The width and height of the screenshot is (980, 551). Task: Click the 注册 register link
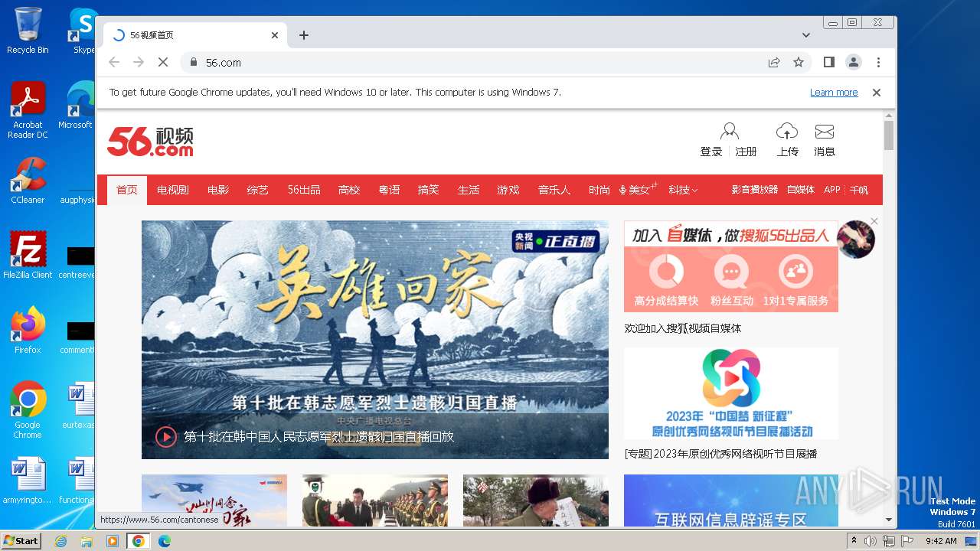746,152
